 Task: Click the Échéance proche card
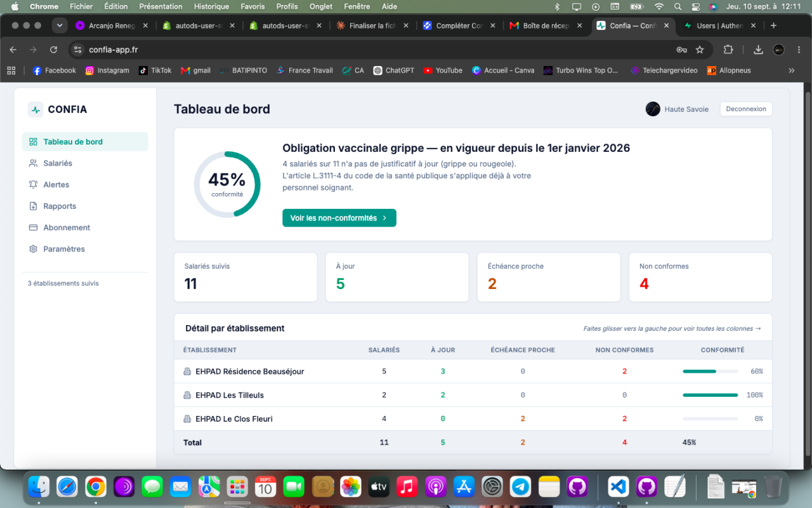[549, 277]
